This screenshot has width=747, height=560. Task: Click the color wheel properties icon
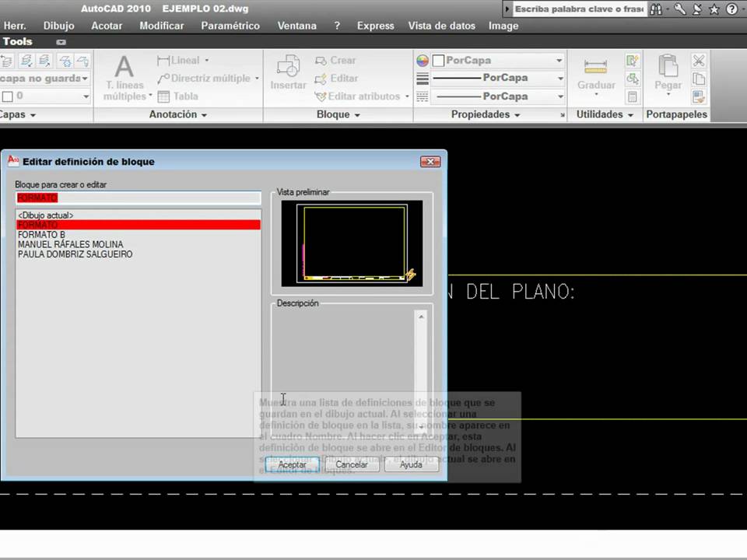coord(422,61)
